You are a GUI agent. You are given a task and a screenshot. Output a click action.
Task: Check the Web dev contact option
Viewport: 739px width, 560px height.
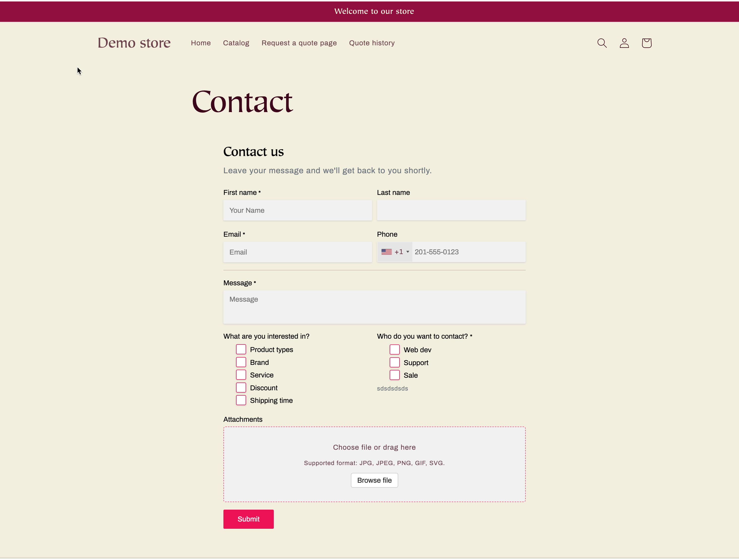[x=394, y=349]
